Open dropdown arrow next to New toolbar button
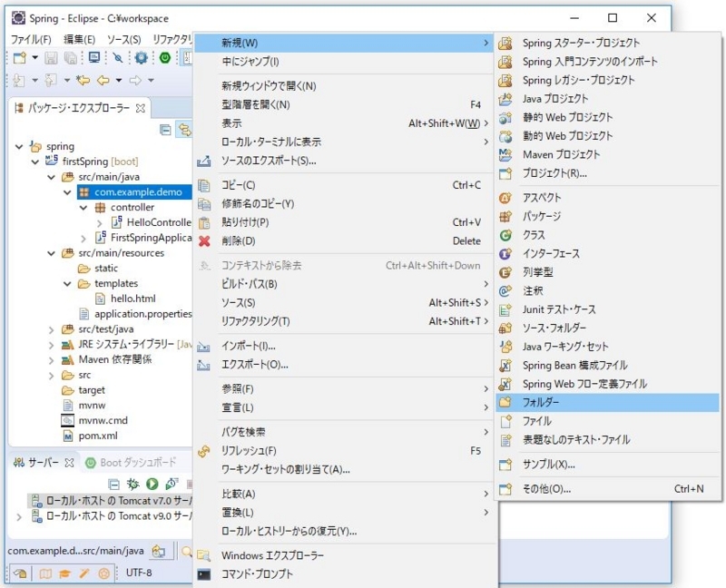The image size is (726, 588). click(35, 58)
